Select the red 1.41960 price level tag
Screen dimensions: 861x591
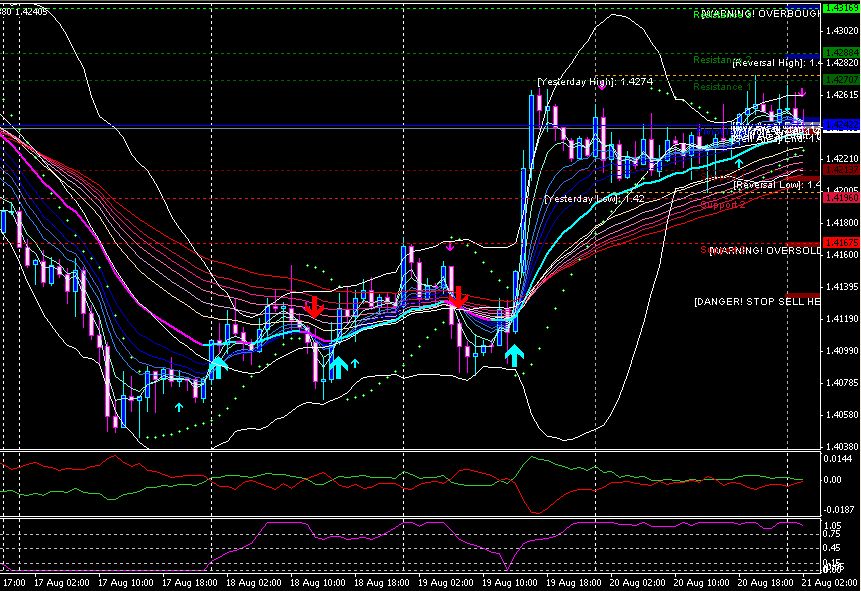(x=839, y=198)
